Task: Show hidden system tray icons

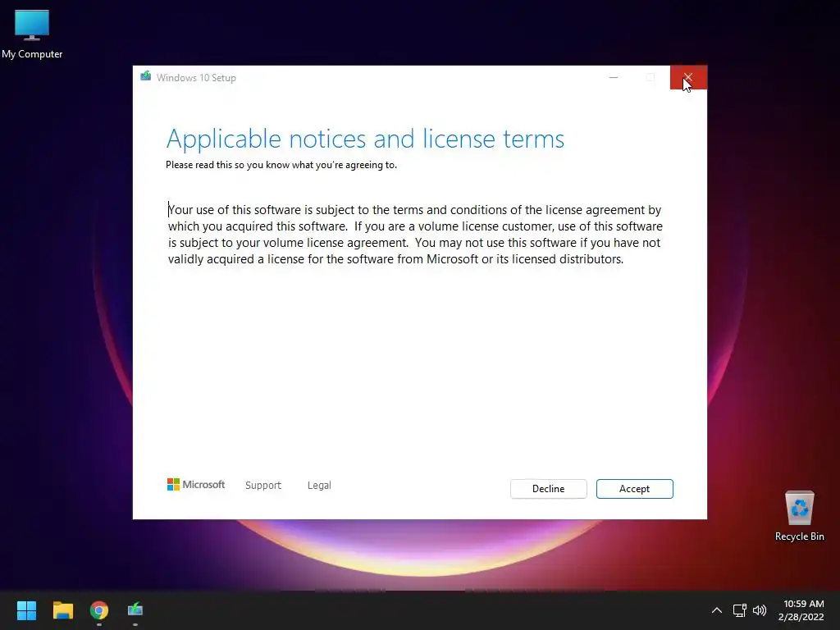Action: coord(717,610)
